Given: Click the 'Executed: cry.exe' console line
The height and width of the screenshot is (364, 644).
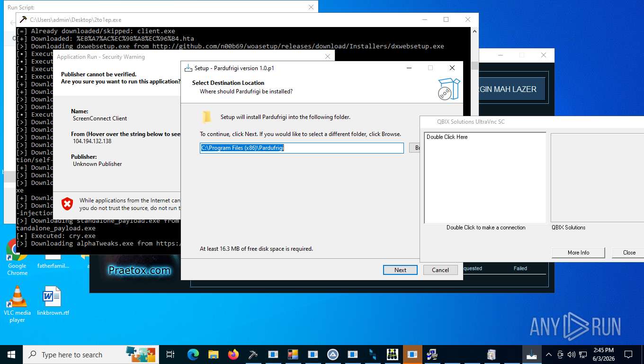Looking at the screenshot, I should point(56,236).
